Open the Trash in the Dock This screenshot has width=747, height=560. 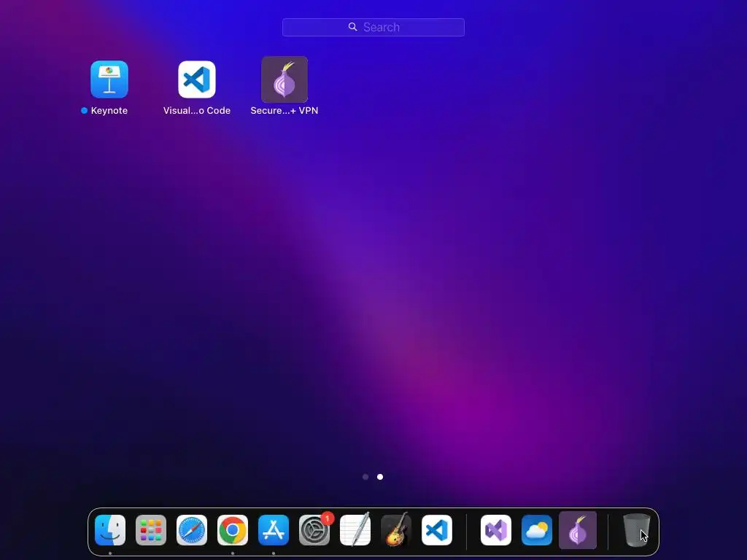click(637, 530)
